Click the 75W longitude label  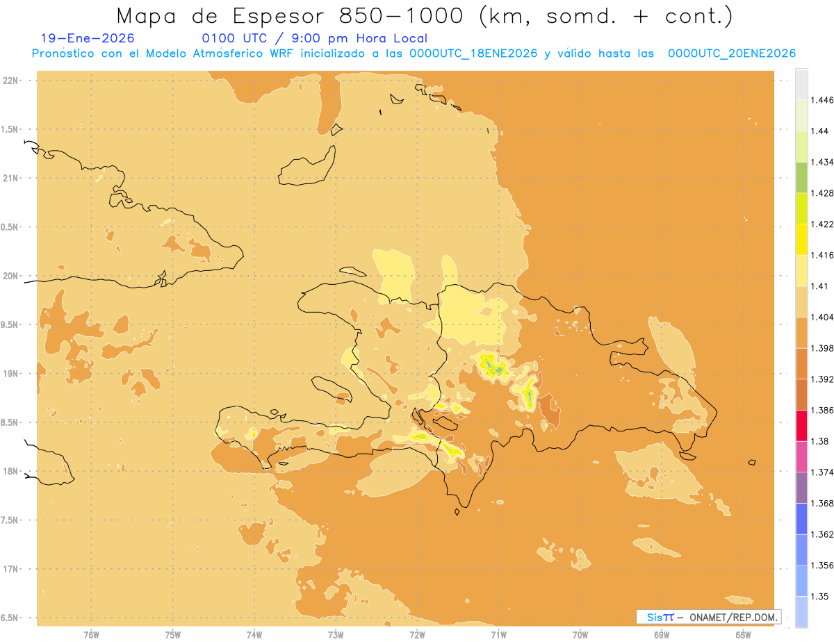tap(173, 634)
